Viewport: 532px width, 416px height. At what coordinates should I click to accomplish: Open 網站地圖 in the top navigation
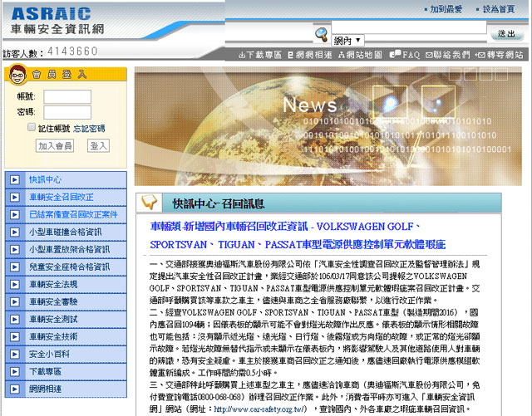[x=360, y=55]
